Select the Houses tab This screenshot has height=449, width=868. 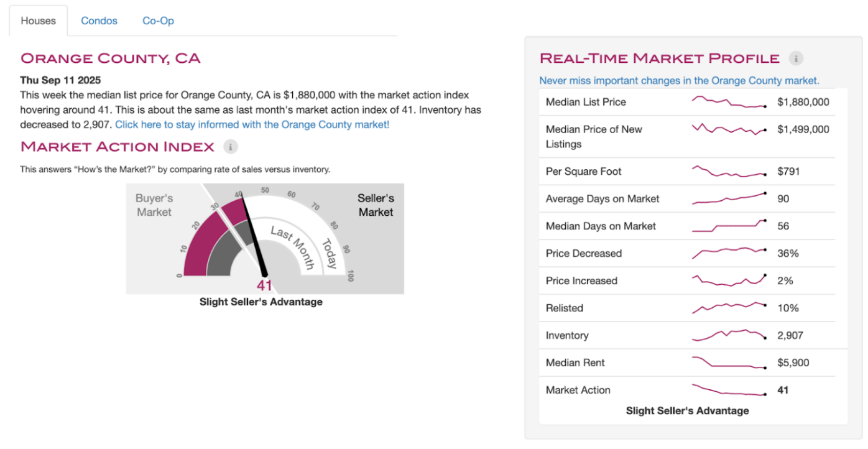point(38,21)
